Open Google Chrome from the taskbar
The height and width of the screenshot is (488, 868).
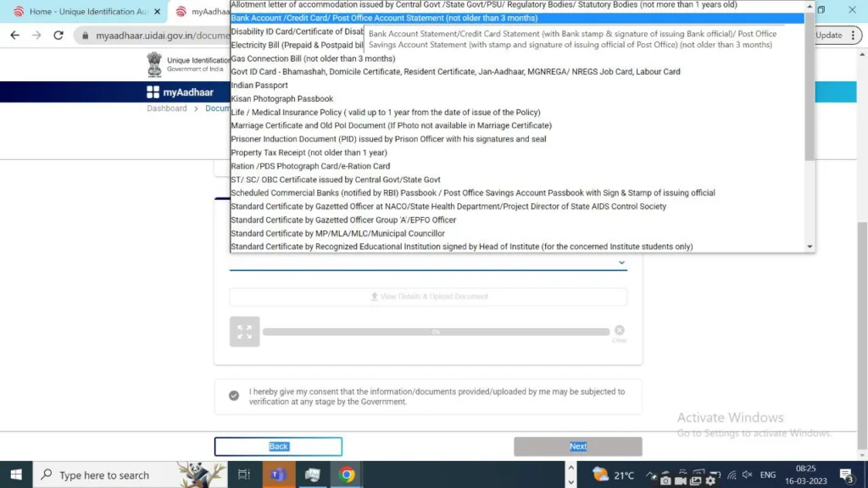coord(347,474)
